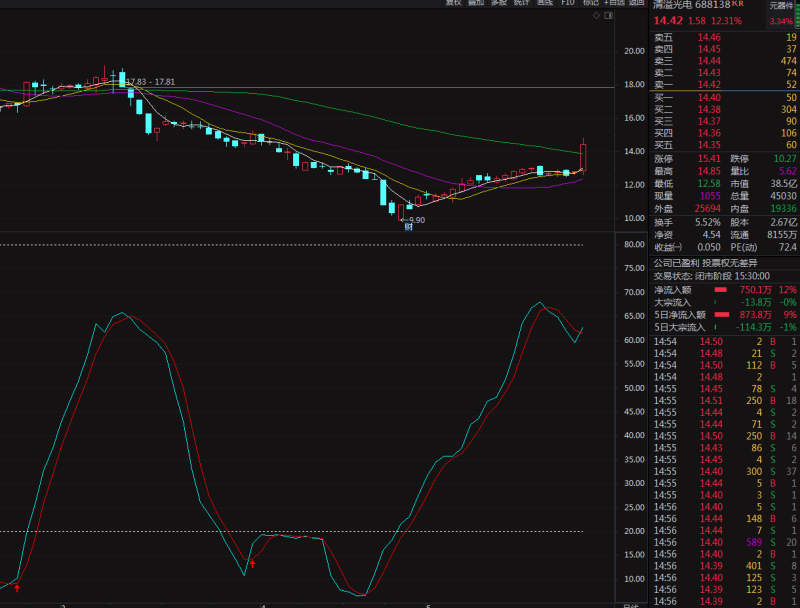This screenshot has width=800, height=608.
Task: Open the 叠加 overlay option
Action: [477, 3]
